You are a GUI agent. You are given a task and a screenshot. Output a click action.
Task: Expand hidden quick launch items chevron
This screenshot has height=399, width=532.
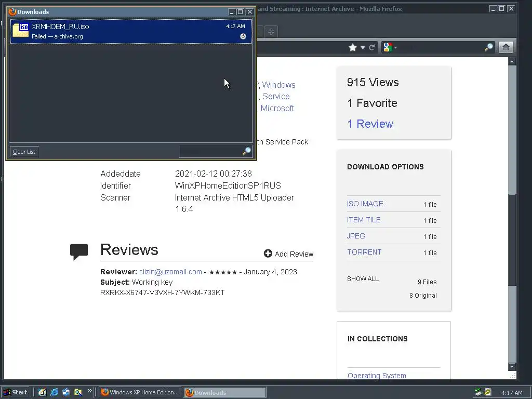coord(89,391)
